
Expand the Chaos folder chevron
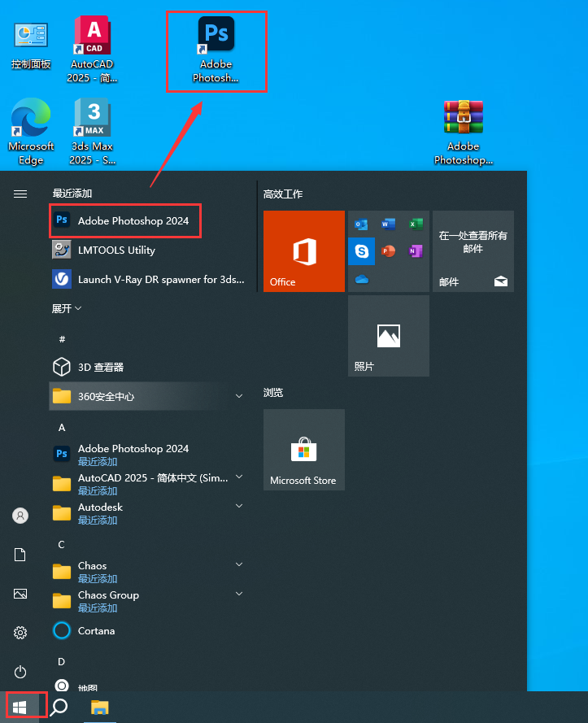click(239, 564)
